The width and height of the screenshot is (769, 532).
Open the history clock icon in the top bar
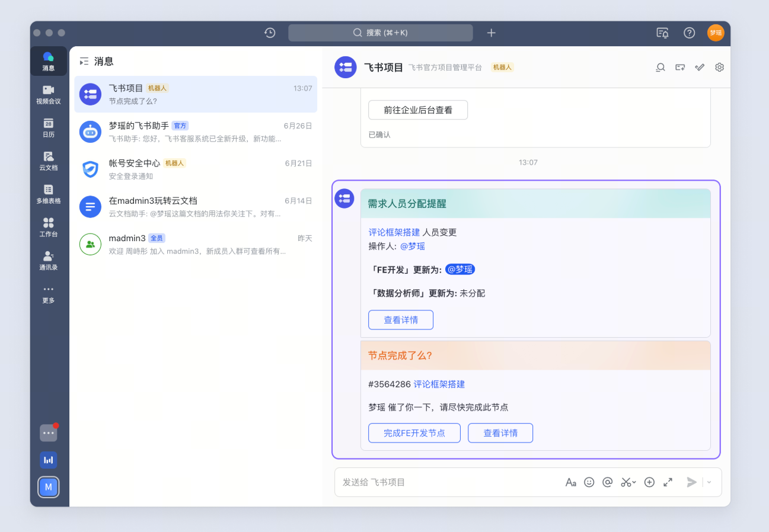[x=270, y=33]
